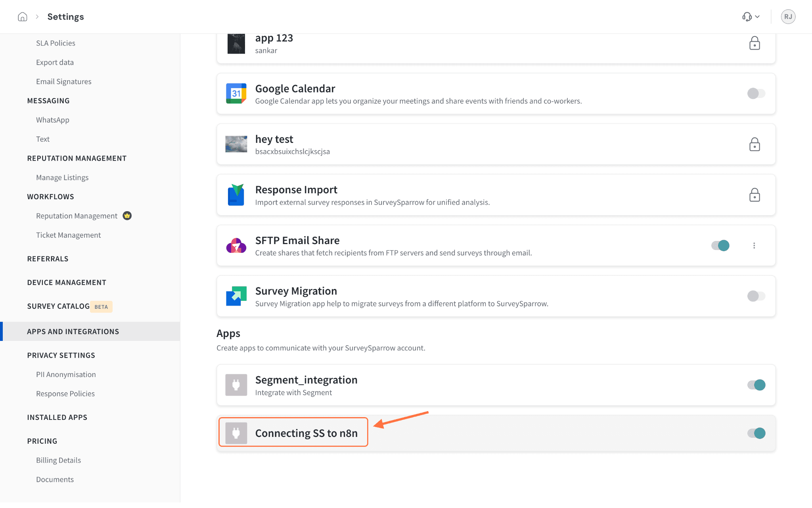
Task: Open the Installed Apps section
Action: pyautogui.click(x=57, y=418)
